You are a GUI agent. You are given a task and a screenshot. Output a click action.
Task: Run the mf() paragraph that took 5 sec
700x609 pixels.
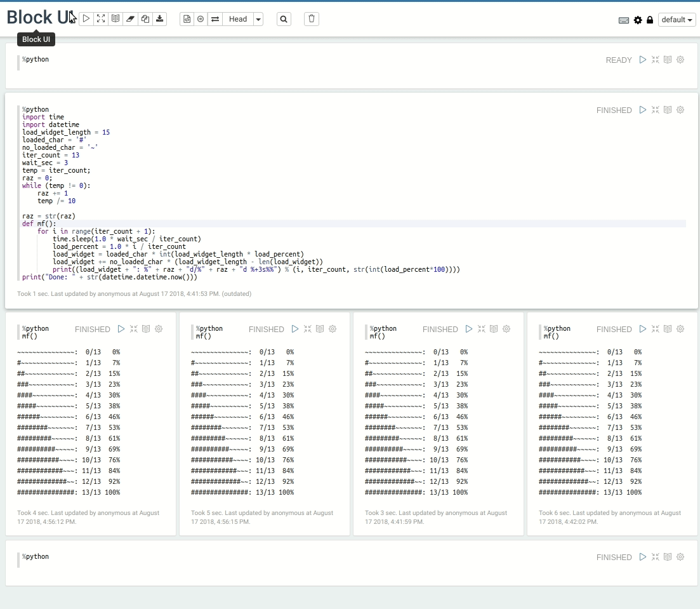coord(295,329)
